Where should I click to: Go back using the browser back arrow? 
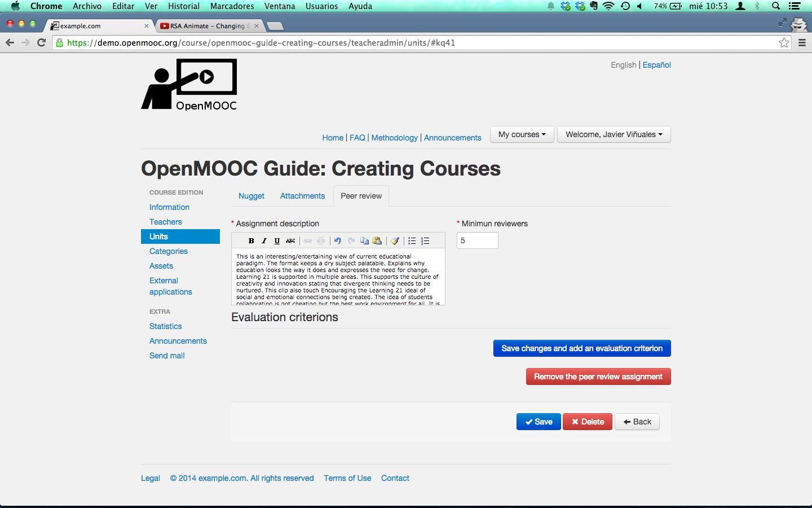(x=10, y=42)
